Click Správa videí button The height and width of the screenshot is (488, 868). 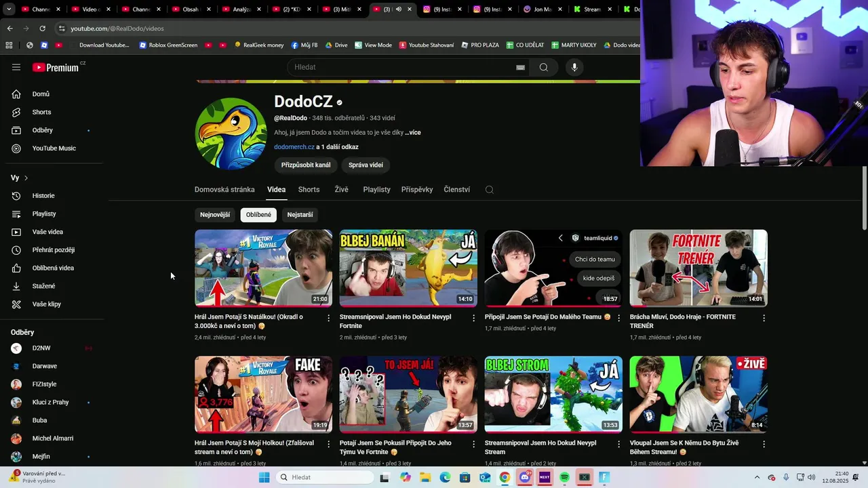tap(366, 165)
